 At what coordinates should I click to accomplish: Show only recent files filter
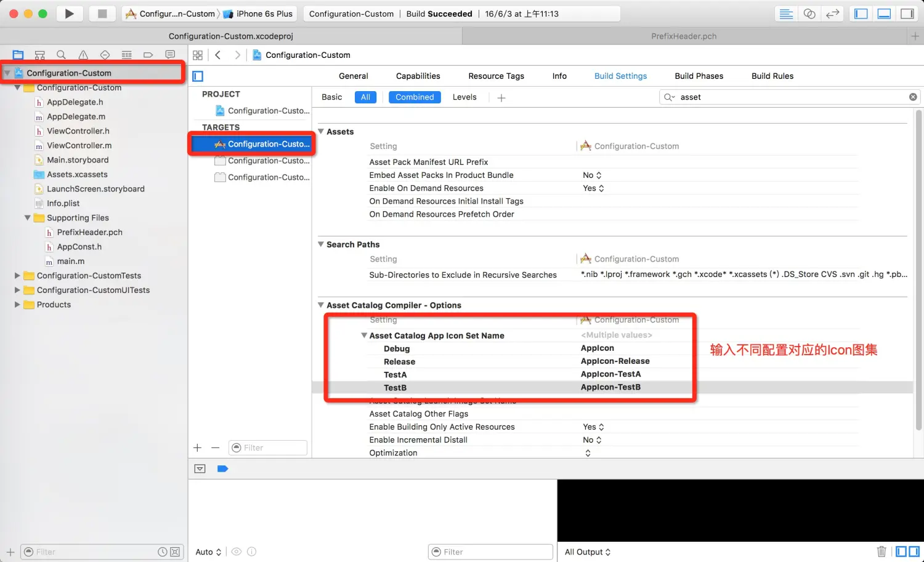coord(163,552)
